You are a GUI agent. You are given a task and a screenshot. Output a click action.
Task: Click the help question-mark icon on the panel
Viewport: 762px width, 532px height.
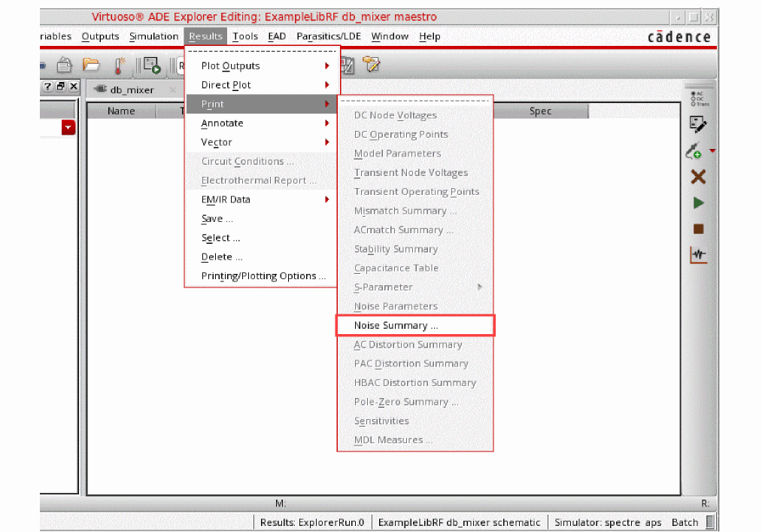[47, 87]
